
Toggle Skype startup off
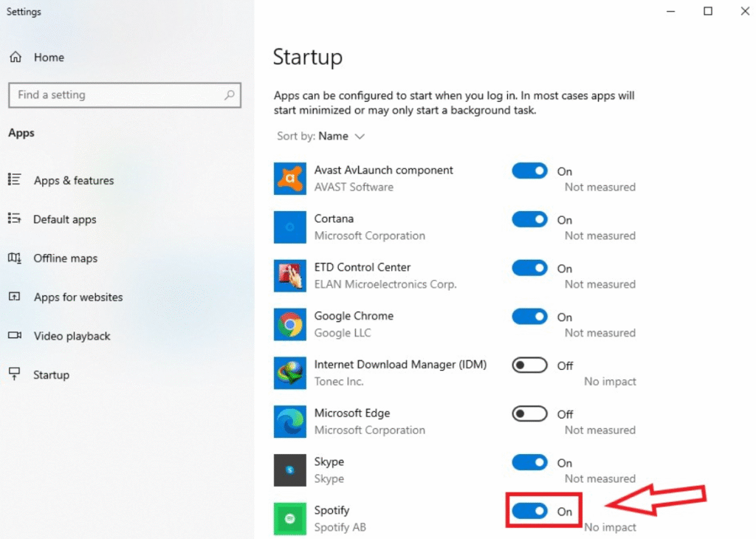tap(529, 462)
